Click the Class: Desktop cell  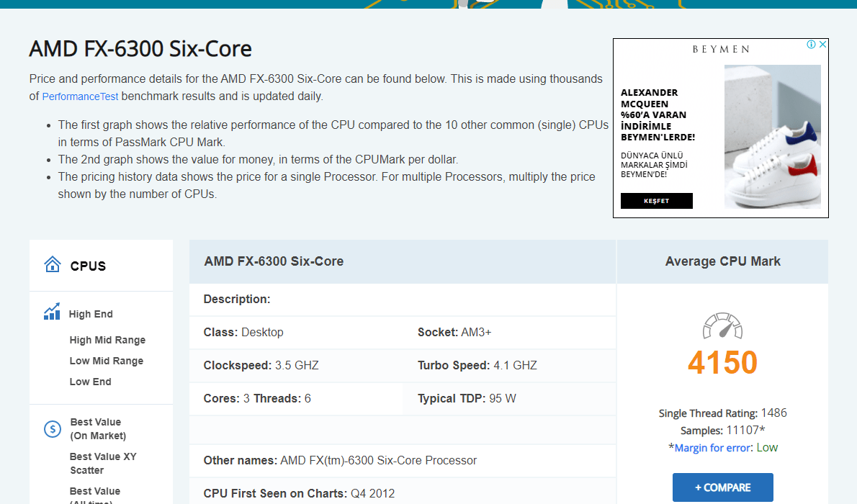point(243,333)
